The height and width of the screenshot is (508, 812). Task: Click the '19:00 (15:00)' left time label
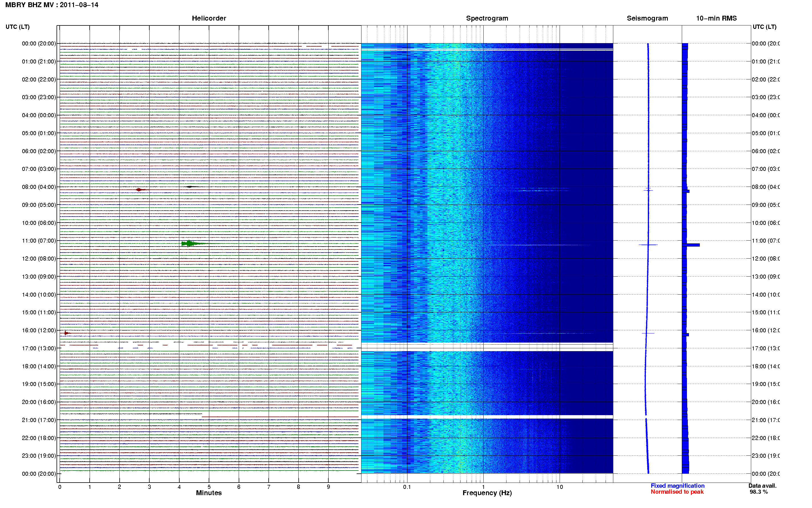pos(39,384)
